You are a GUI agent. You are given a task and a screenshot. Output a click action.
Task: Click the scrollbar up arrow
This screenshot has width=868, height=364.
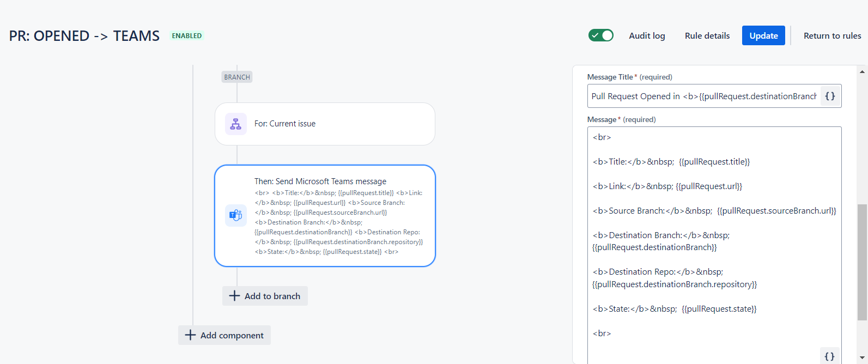point(862,71)
